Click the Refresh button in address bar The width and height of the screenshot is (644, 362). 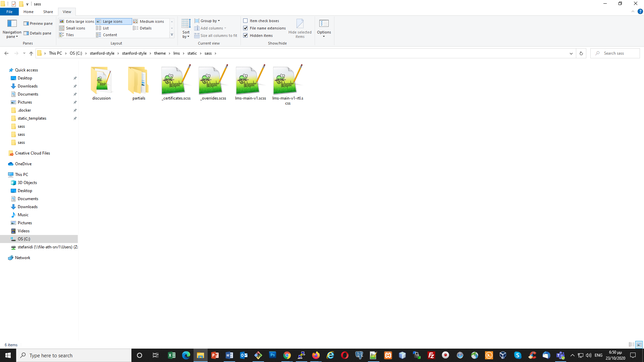coord(581,53)
